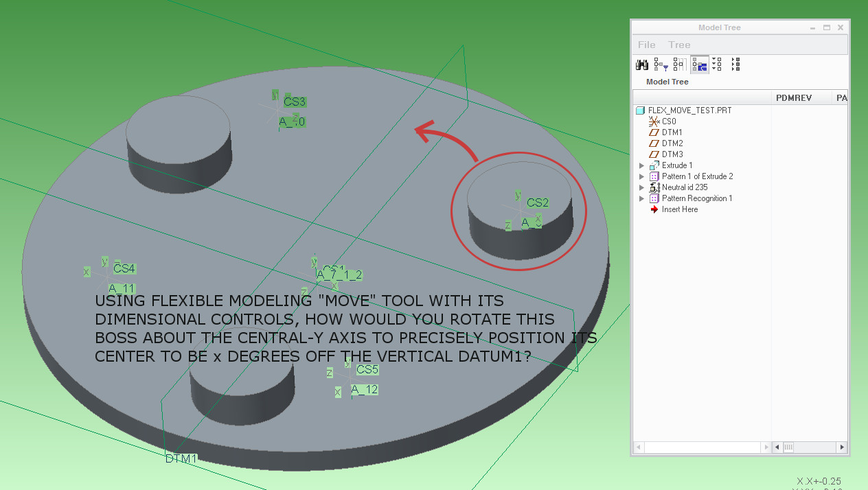This screenshot has height=490, width=868.
Task: Open the Tree menu in Model Tree
Action: pyautogui.click(x=679, y=45)
